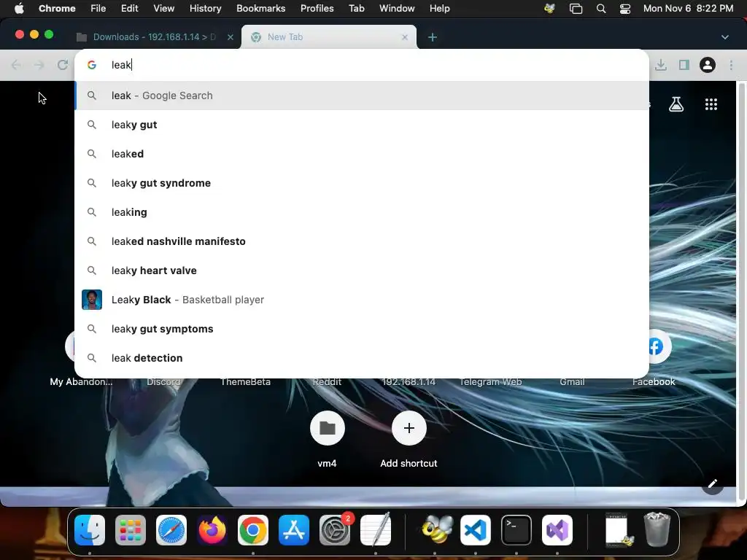
Task: Click the forward navigation arrow
Action: click(39, 65)
